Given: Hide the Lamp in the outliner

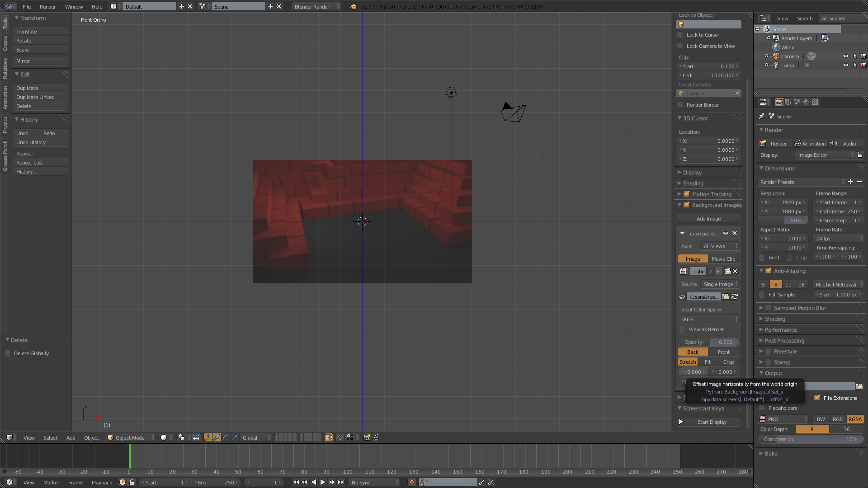Looking at the screenshot, I should pos(846,65).
